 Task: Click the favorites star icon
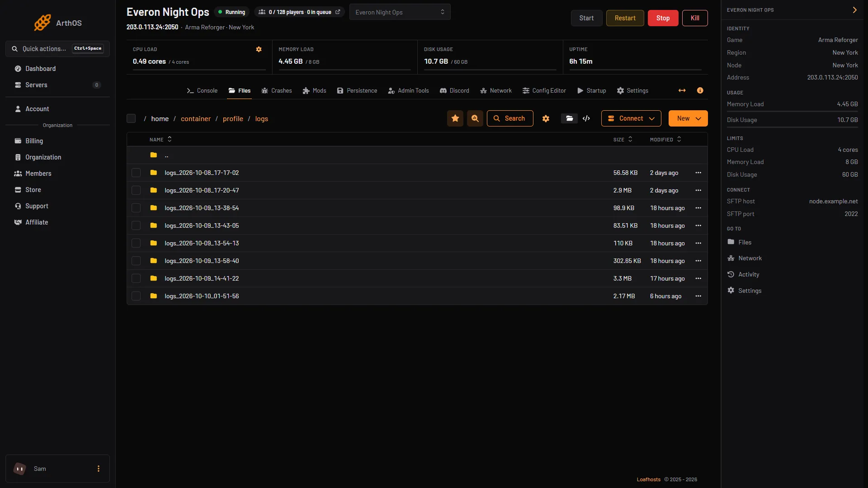tap(455, 118)
